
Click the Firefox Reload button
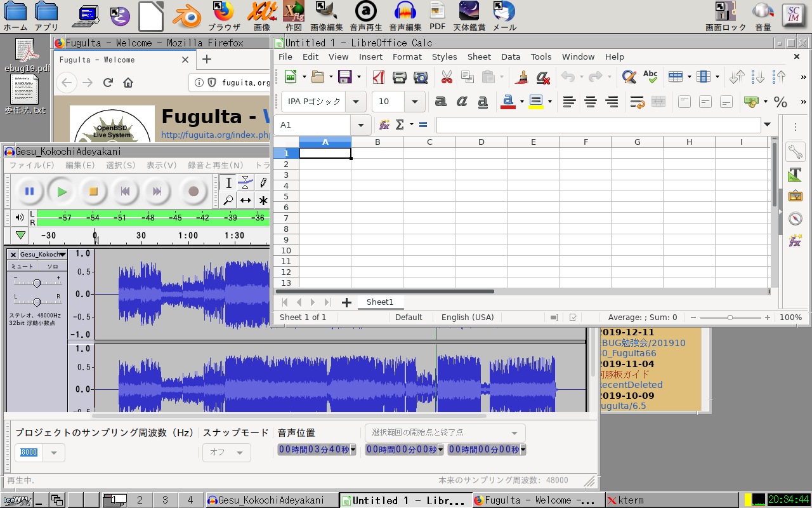point(108,83)
